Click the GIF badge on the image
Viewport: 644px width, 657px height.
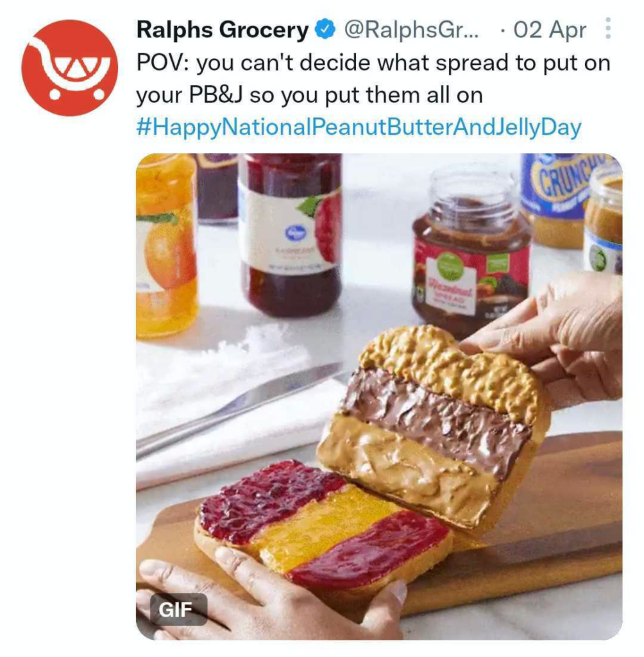(179, 610)
